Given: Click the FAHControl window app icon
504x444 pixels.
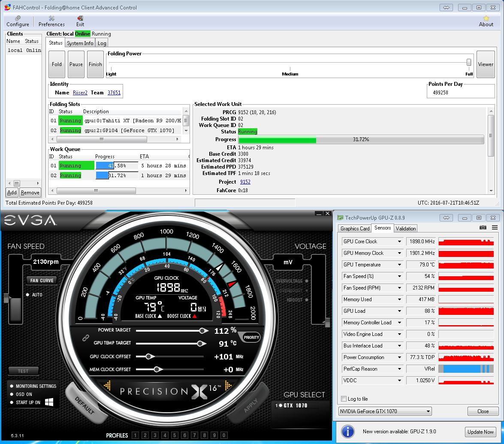Looking at the screenshot, I should coord(7,7).
